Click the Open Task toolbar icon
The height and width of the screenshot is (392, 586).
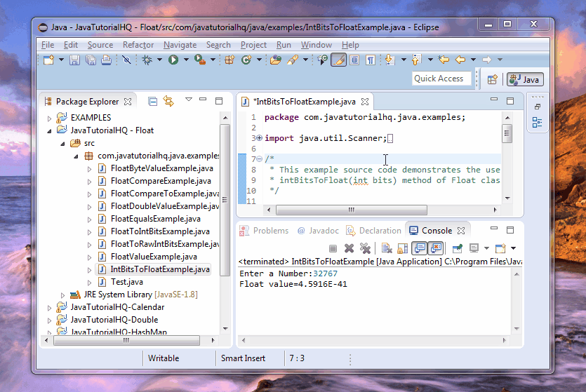pyautogui.click(x=323, y=60)
